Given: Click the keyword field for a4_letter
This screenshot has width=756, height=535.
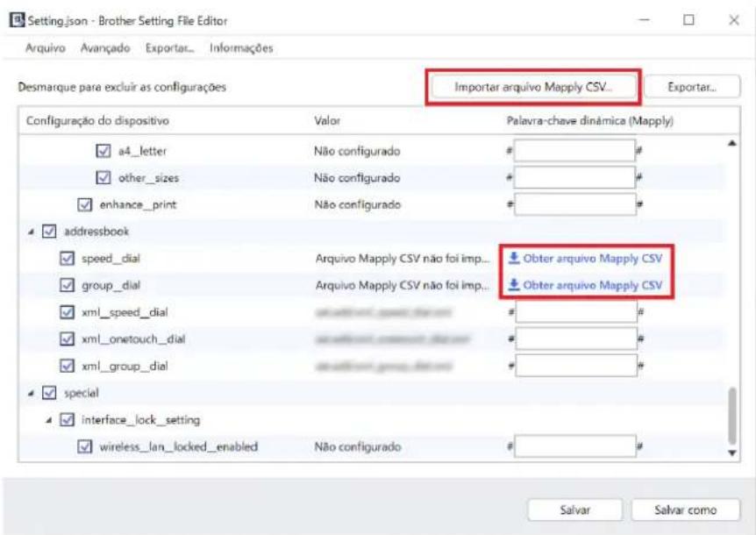Looking at the screenshot, I should click(574, 151).
